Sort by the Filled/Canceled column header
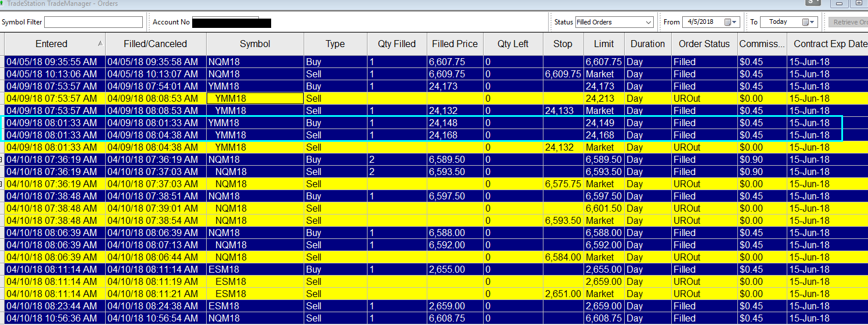868x325 pixels. click(156, 44)
